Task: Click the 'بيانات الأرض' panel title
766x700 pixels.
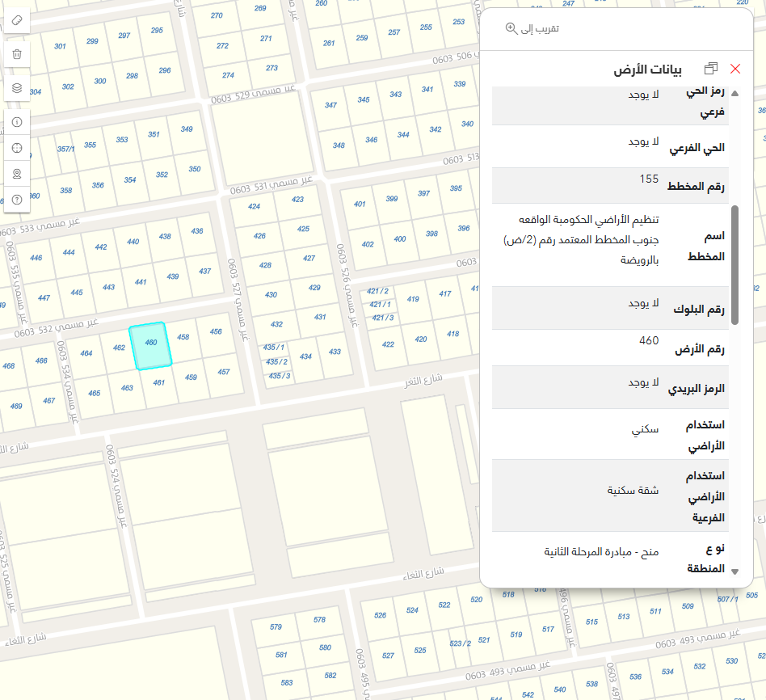Action: coord(647,70)
